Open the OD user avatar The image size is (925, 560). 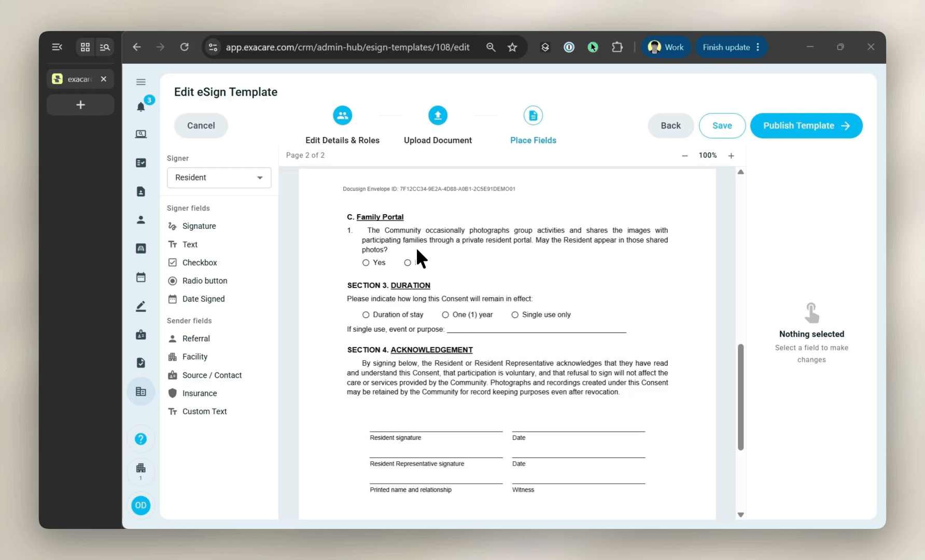(141, 506)
